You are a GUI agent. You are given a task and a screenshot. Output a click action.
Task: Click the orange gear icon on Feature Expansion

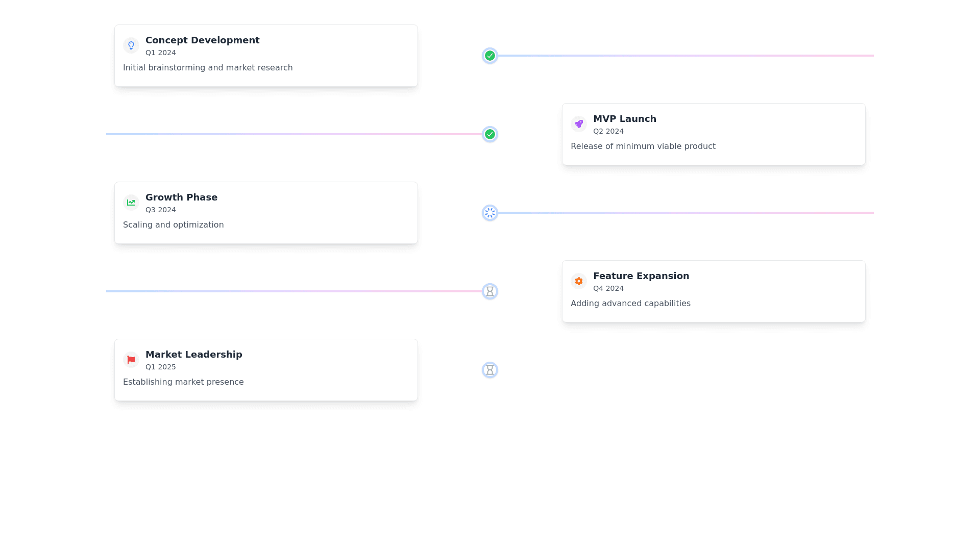[x=578, y=281]
